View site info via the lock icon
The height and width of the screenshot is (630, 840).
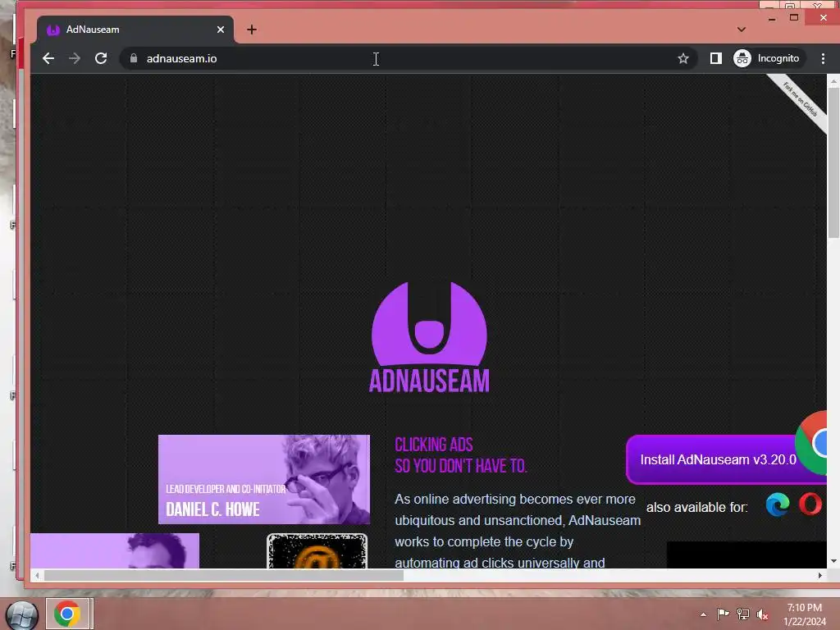pyautogui.click(x=134, y=58)
